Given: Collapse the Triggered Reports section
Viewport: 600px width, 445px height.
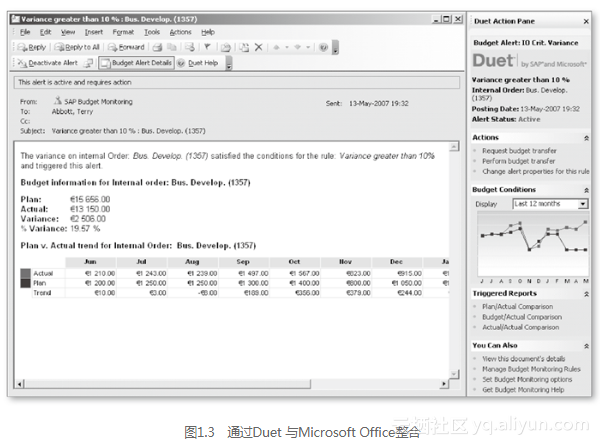Looking at the screenshot, I should (586, 294).
